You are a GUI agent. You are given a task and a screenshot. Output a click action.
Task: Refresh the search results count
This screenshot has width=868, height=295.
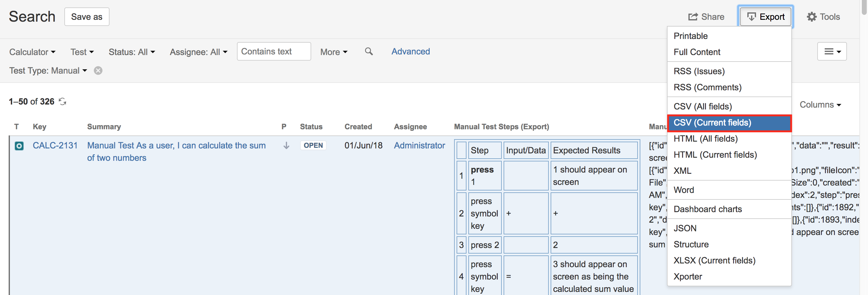[x=63, y=101]
